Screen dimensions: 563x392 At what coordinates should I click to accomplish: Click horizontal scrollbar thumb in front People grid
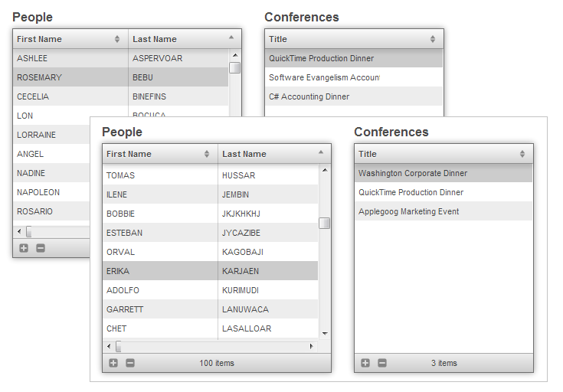click(119, 347)
